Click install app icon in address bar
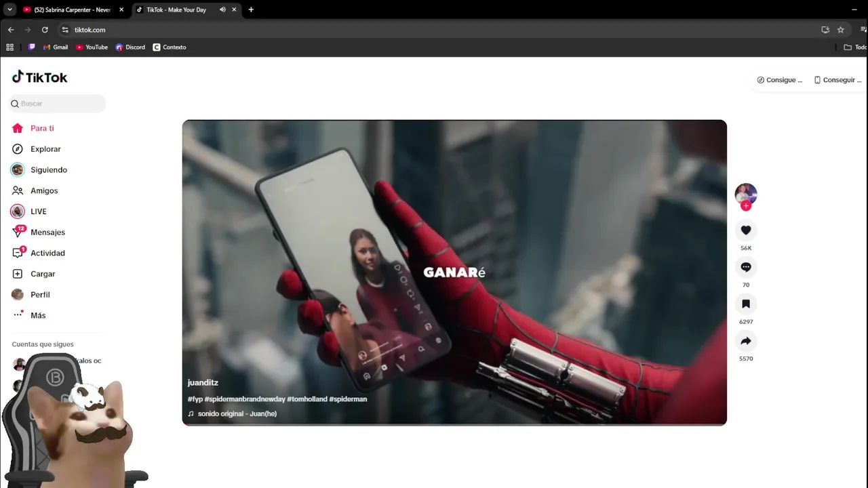 point(825,30)
